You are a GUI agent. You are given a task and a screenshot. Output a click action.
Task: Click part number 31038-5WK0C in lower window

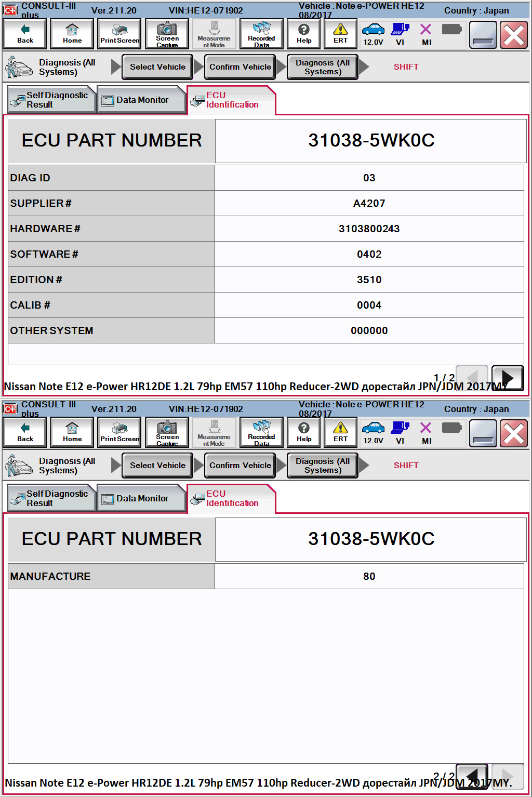(x=371, y=539)
